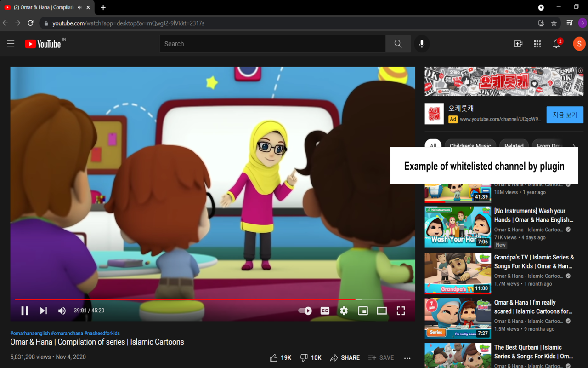Enter full screen mode
The image size is (588, 368).
pyautogui.click(x=401, y=310)
